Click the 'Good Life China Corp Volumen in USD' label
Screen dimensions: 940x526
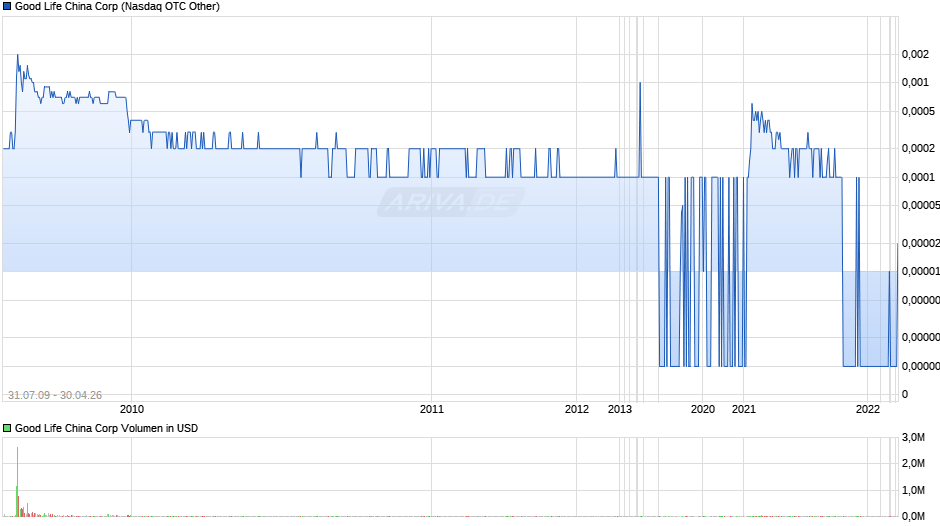[106, 428]
